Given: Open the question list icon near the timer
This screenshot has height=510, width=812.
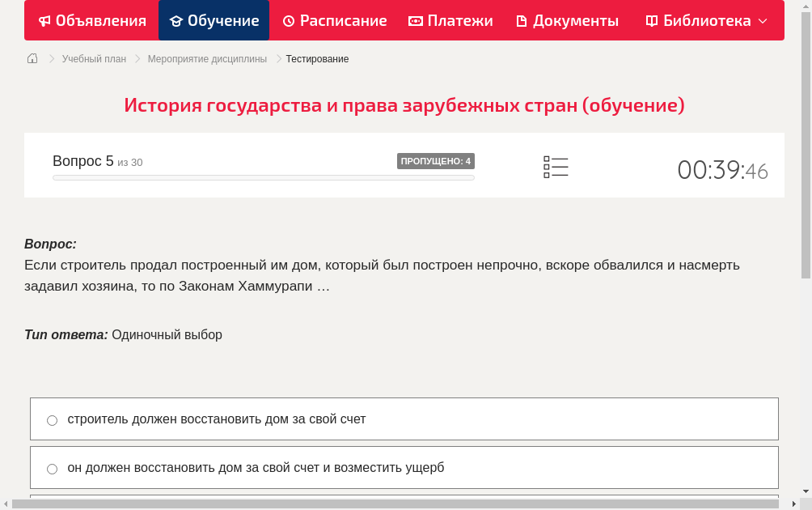Looking at the screenshot, I should [x=556, y=166].
